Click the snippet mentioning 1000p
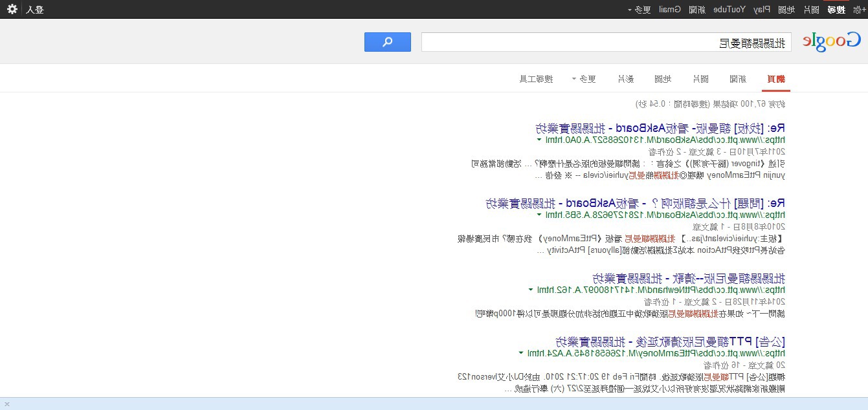The height and width of the screenshot is (410, 868). (630, 314)
